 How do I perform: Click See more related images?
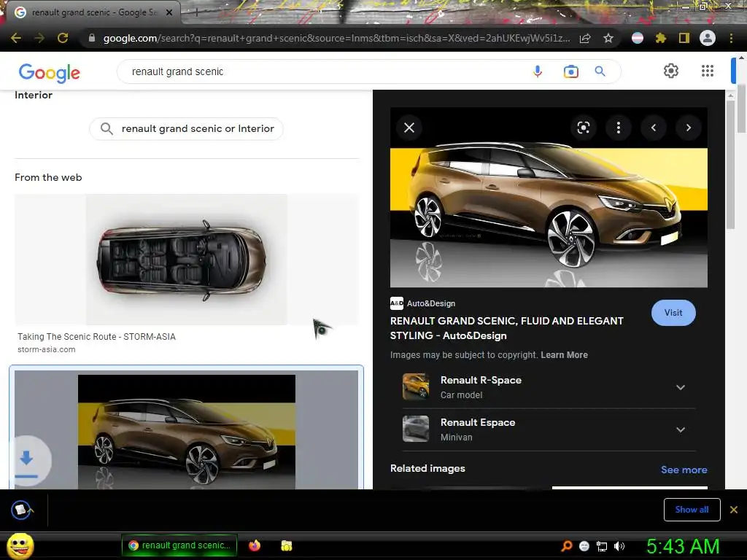pos(684,470)
